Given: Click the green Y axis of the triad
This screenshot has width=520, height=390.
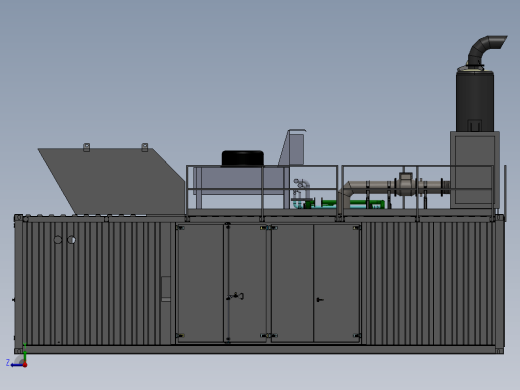Looking at the screenshot, I should tap(25, 354).
